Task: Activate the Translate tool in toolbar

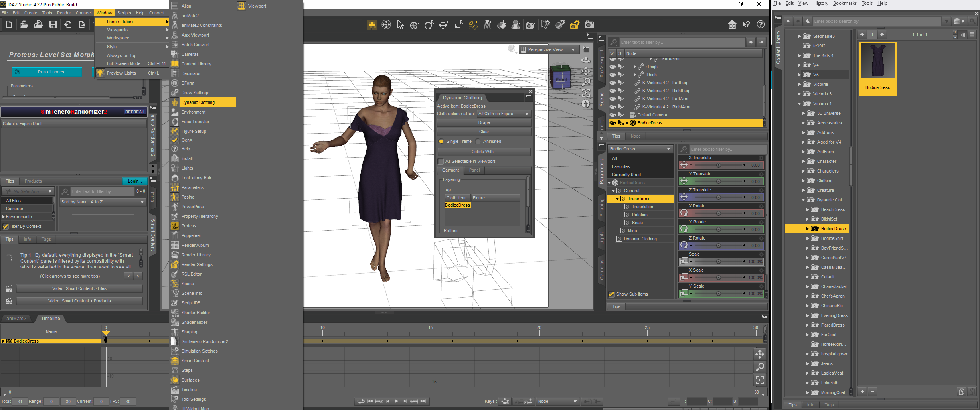Action: (443, 24)
